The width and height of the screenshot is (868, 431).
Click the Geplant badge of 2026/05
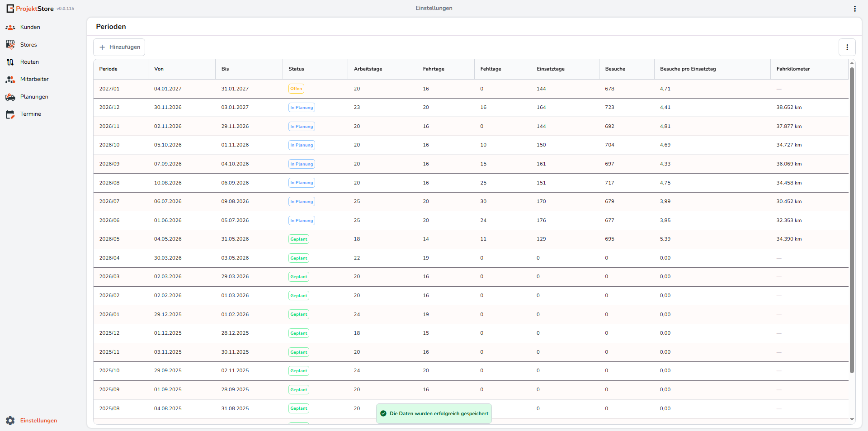[x=299, y=239]
